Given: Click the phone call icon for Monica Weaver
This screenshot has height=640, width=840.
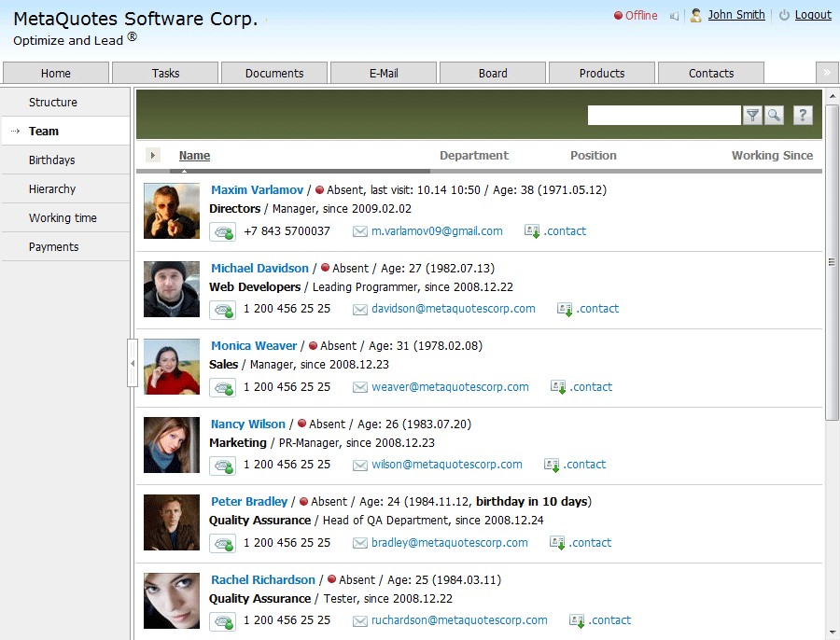Looking at the screenshot, I should (x=222, y=388).
